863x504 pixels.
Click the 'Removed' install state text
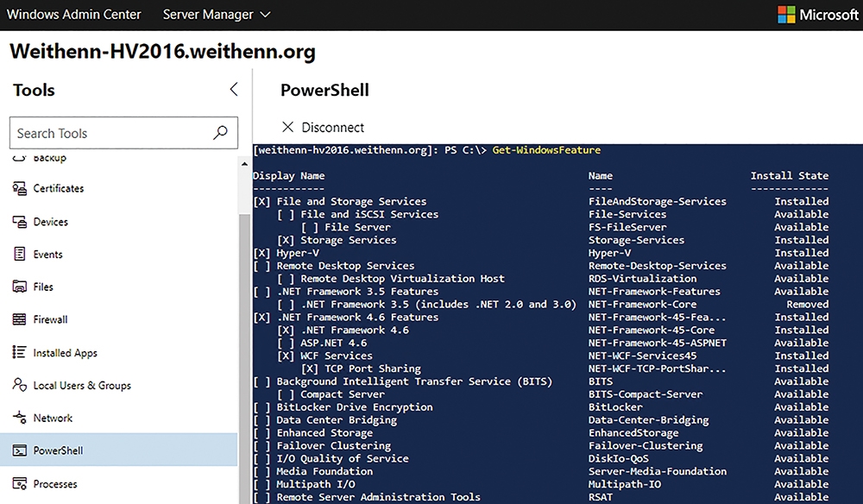point(807,305)
